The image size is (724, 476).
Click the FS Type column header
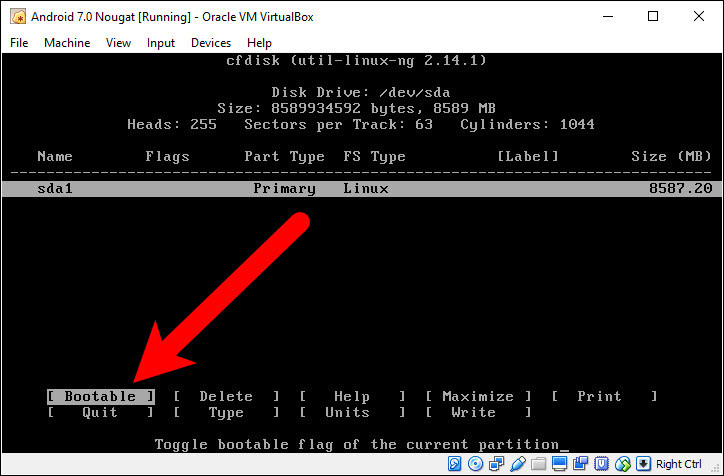click(374, 157)
